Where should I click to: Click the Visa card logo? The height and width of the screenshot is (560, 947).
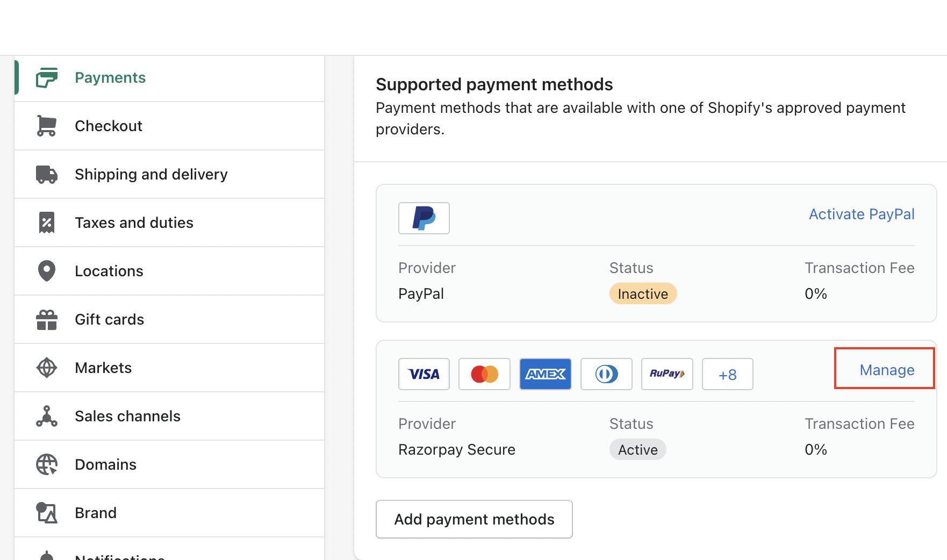tap(424, 374)
